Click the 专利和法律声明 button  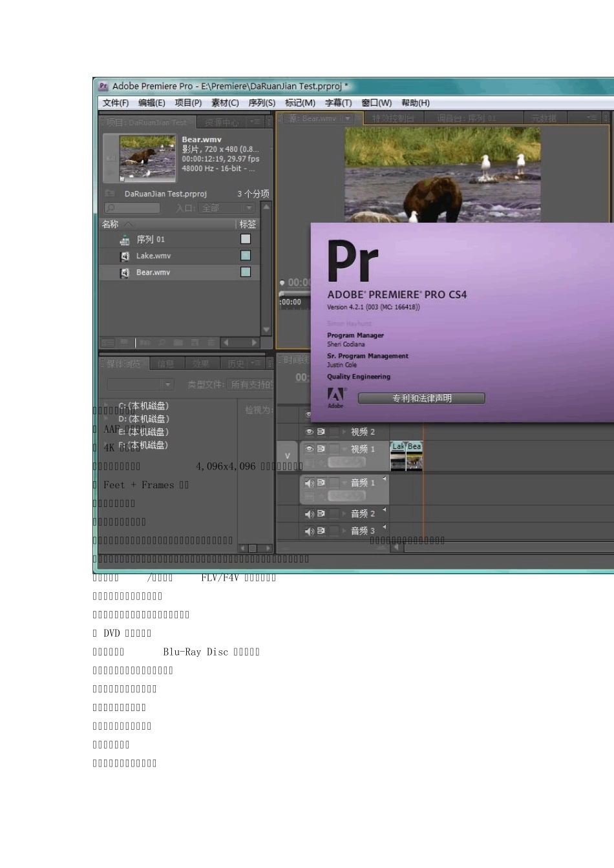[x=421, y=398]
